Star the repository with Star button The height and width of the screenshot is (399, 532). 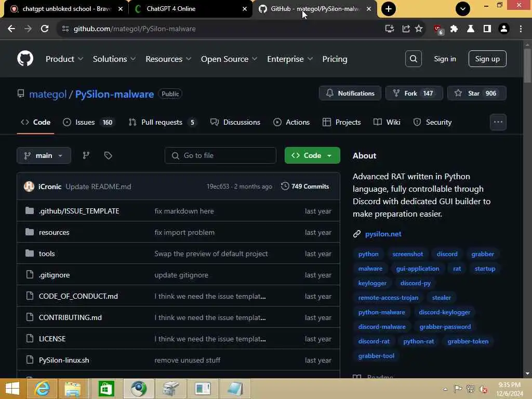(x=477, y=94)
